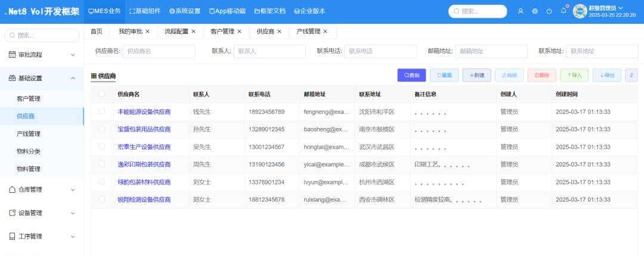
Task: Click the administrator avatar image
Action: (580, 11)
